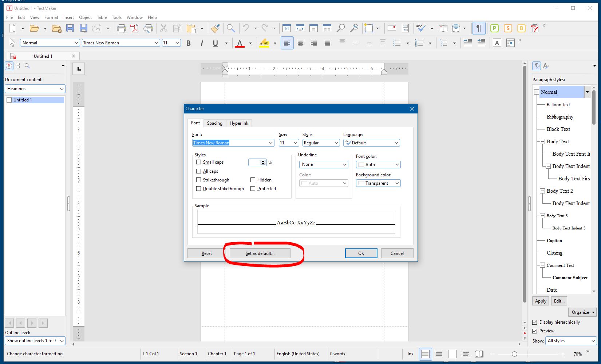Switch to the Spacing tab
601x364 pixels.
point(214,123)
